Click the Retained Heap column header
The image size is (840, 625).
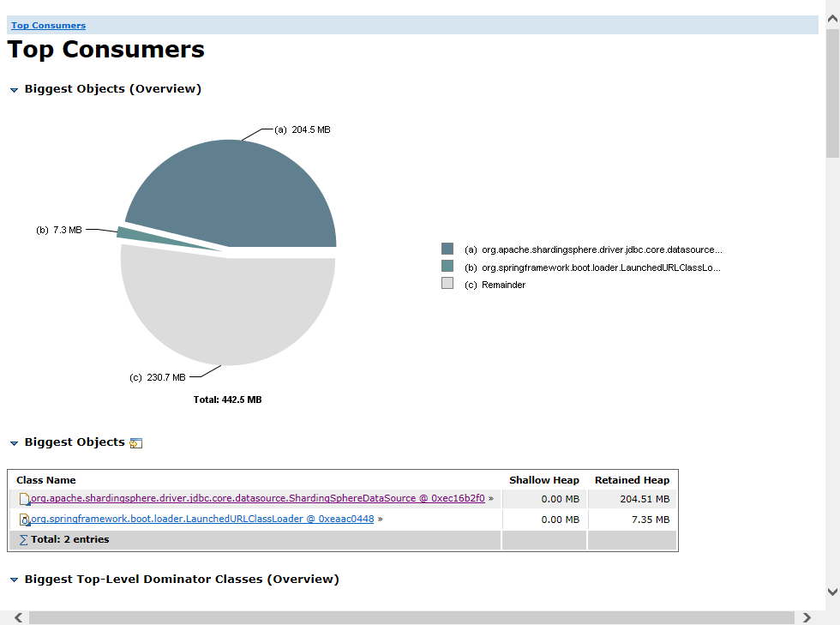tap(632, 480)
